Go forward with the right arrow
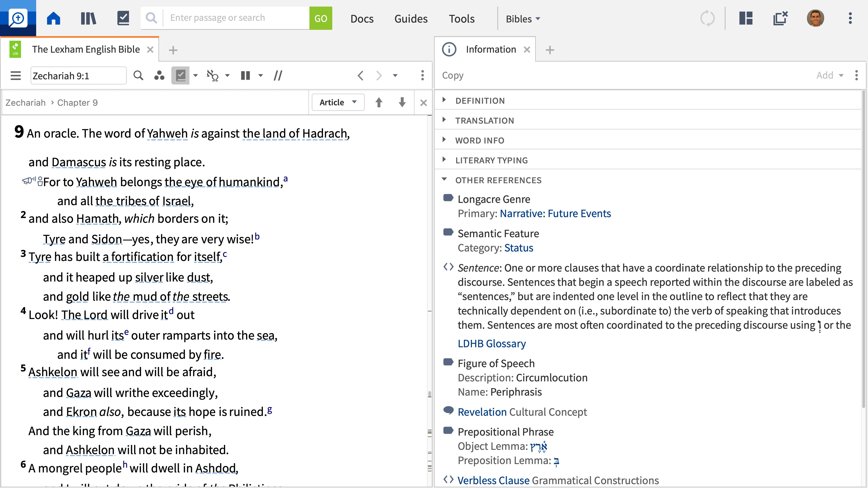This screenshot has height=488, width=868. (x=379, y=75)
